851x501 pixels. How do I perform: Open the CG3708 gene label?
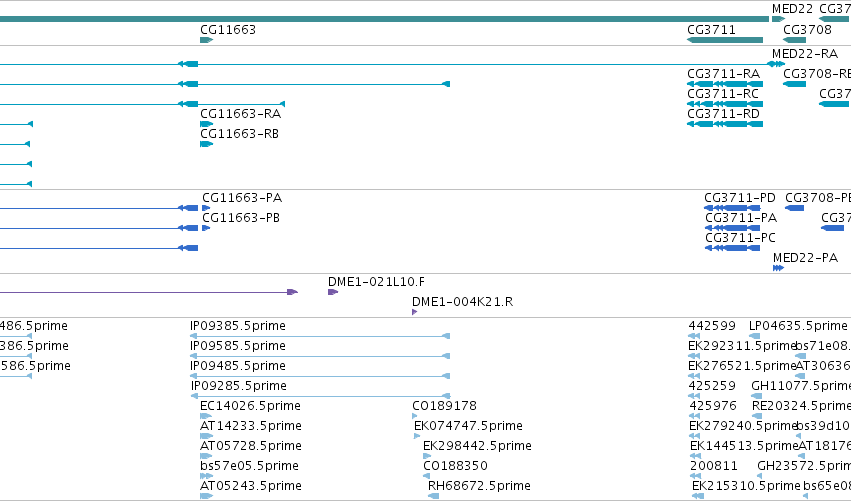pyautogui.click(x=807, y=30)
